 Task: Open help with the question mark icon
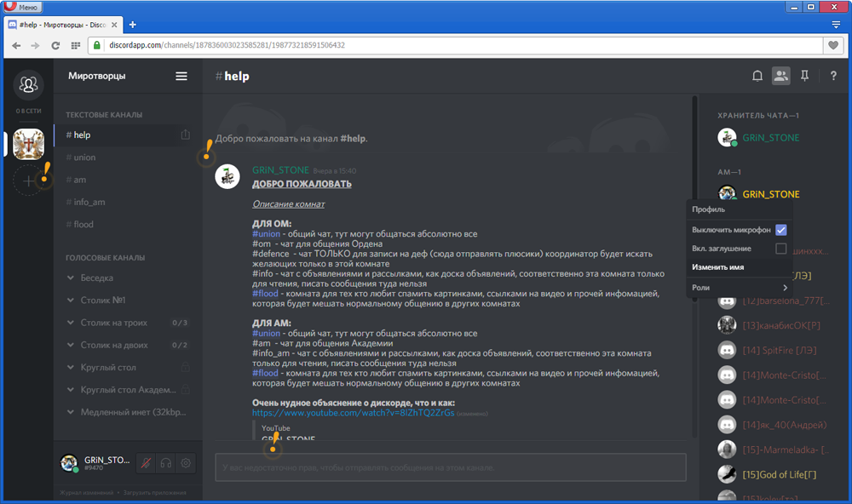(833, 76)
